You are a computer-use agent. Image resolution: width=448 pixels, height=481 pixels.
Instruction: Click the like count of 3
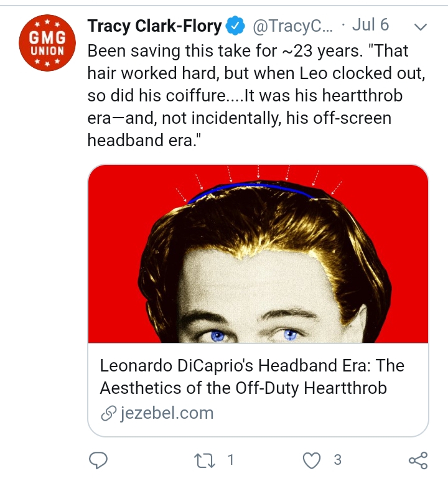point(337,460)
